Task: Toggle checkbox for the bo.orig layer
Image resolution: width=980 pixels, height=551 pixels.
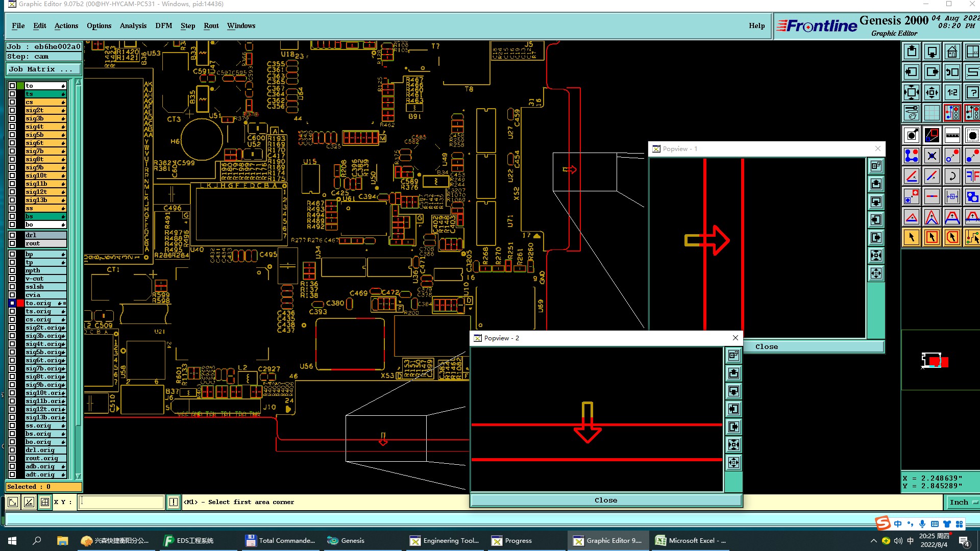Action: [x=12, y=442]
